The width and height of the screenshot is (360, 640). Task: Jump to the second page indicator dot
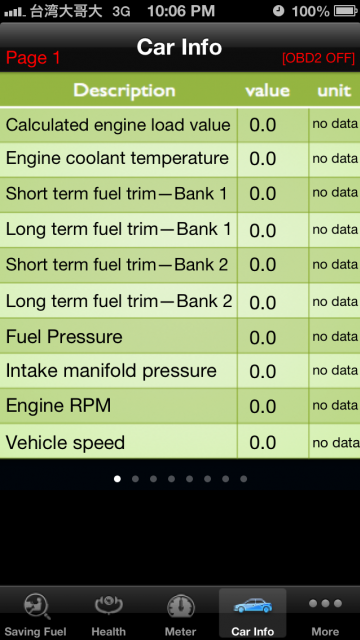(x=135, y=479)
